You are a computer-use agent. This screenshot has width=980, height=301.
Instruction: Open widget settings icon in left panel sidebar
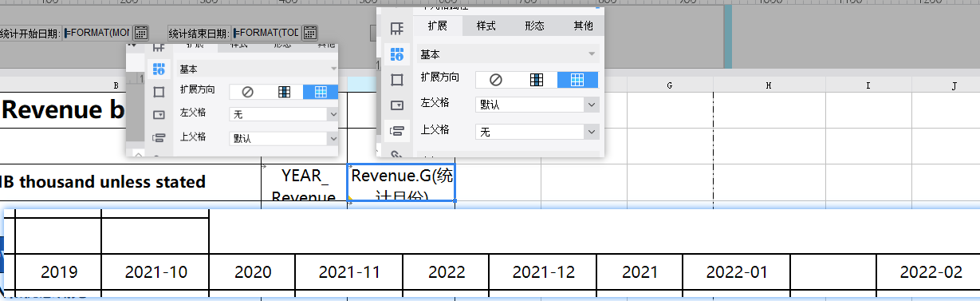point(158,115)
